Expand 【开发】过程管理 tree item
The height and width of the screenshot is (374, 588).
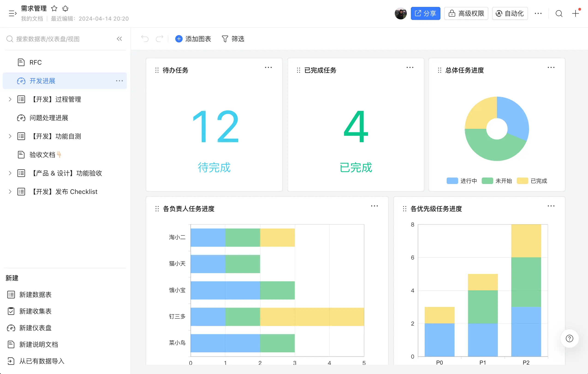[x=10, y=99]
